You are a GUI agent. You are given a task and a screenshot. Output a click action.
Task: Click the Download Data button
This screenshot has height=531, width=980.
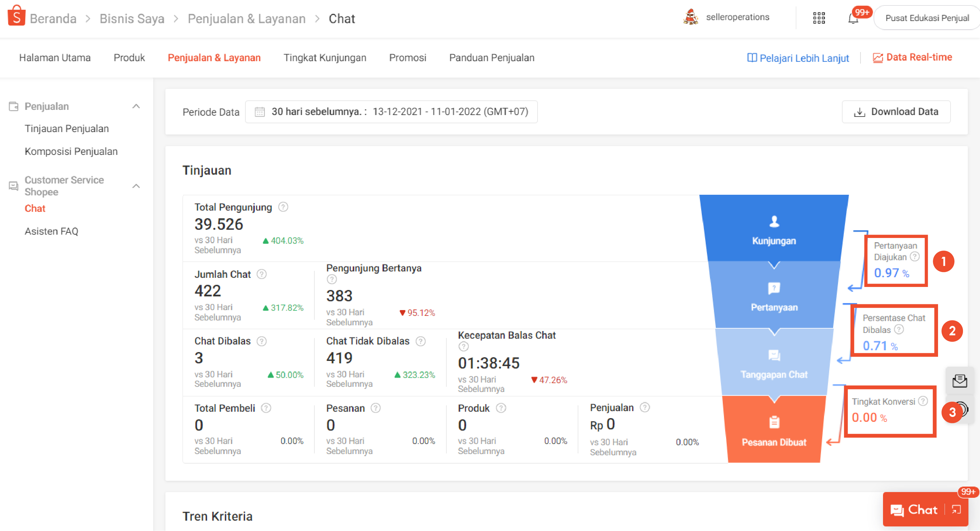896,112
